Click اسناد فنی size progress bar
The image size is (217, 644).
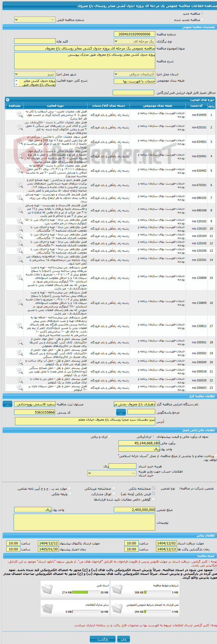86,592
